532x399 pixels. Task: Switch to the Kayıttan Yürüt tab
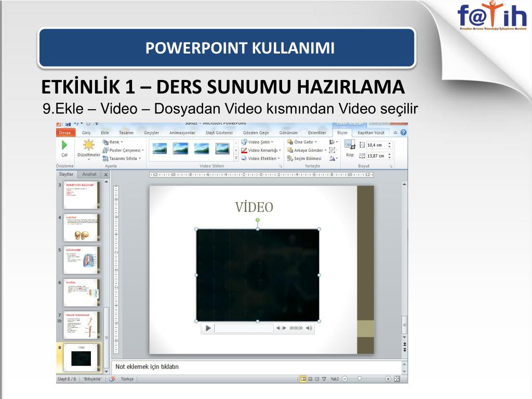click(371, 132)
